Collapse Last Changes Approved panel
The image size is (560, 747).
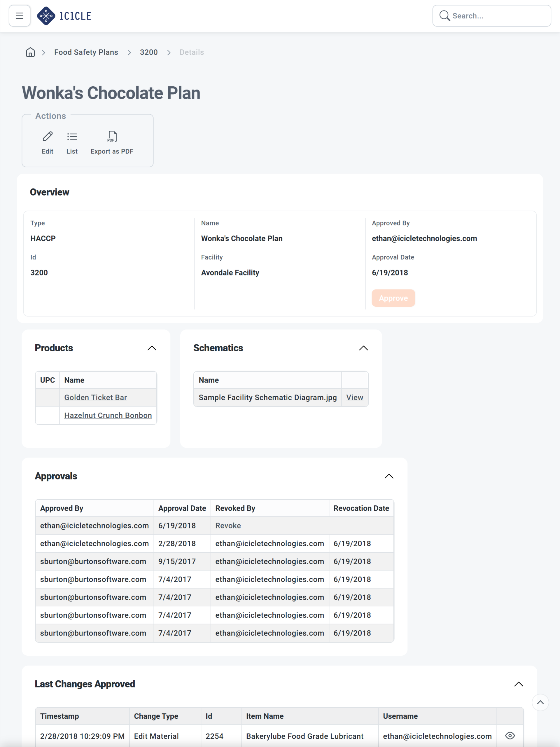[x=519, y=684]
